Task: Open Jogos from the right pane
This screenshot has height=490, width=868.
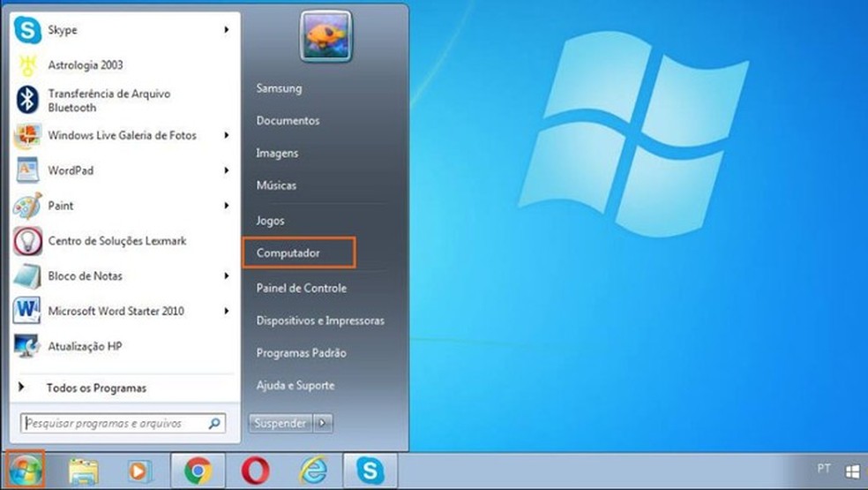Action: pos(270,221)
